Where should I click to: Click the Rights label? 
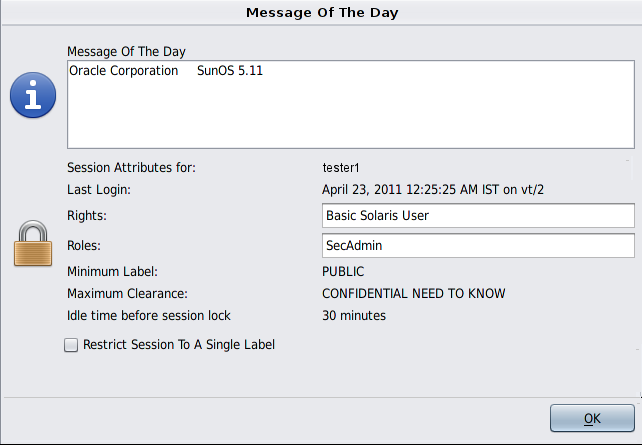point(87,215)
